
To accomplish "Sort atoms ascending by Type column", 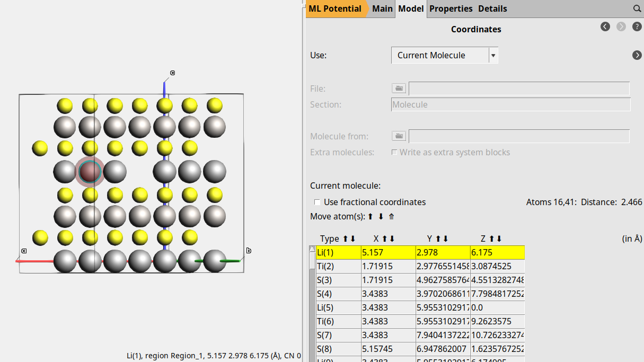I will [346, 239].
